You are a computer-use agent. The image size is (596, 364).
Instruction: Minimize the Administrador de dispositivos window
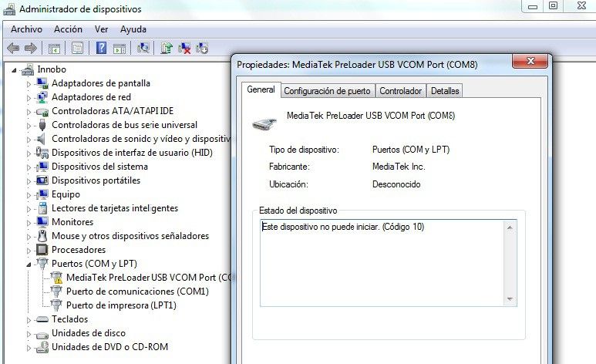(x=533, y=5)
